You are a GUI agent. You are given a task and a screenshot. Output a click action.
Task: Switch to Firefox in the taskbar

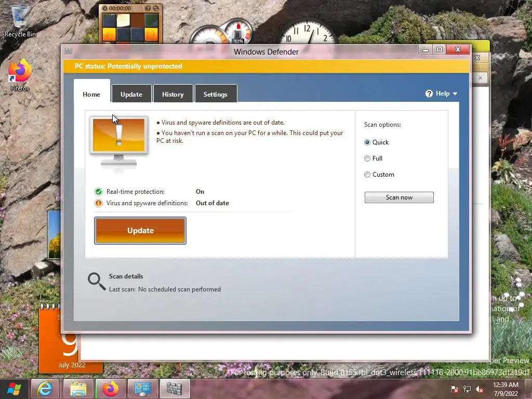(x=111, y=389)
